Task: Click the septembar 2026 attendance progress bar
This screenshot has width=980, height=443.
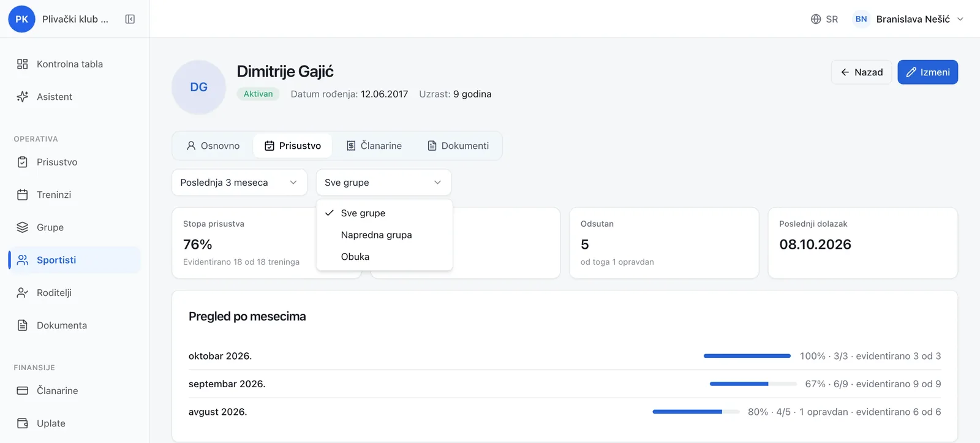Action: 753,384
